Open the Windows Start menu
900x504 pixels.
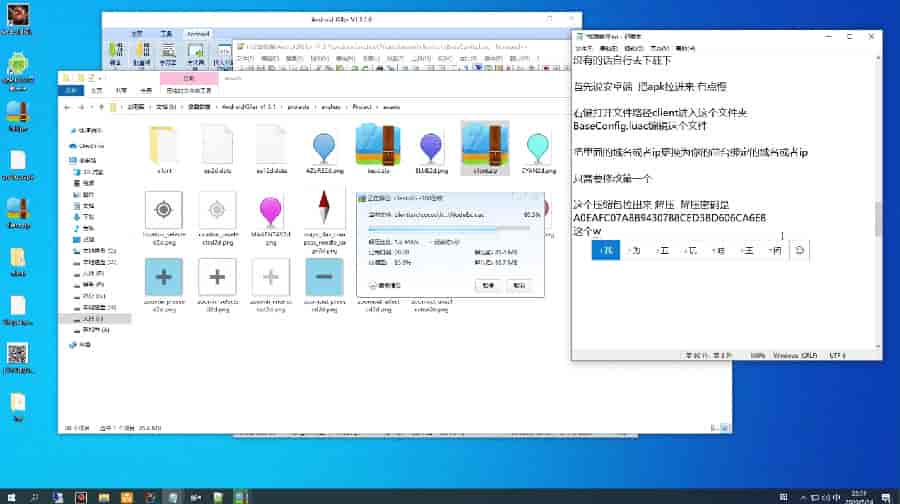tap(10, 496)
